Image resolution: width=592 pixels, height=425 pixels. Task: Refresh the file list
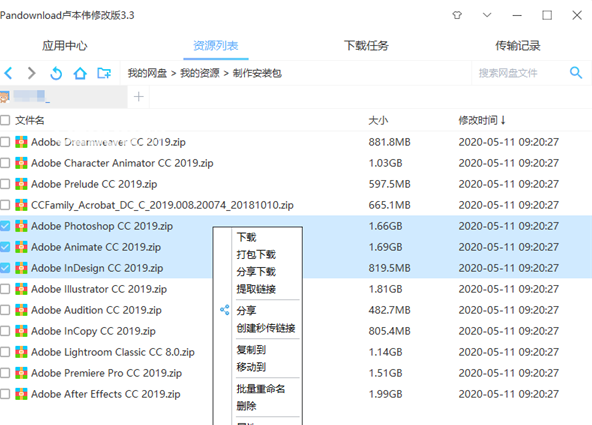tap(56, 73)
